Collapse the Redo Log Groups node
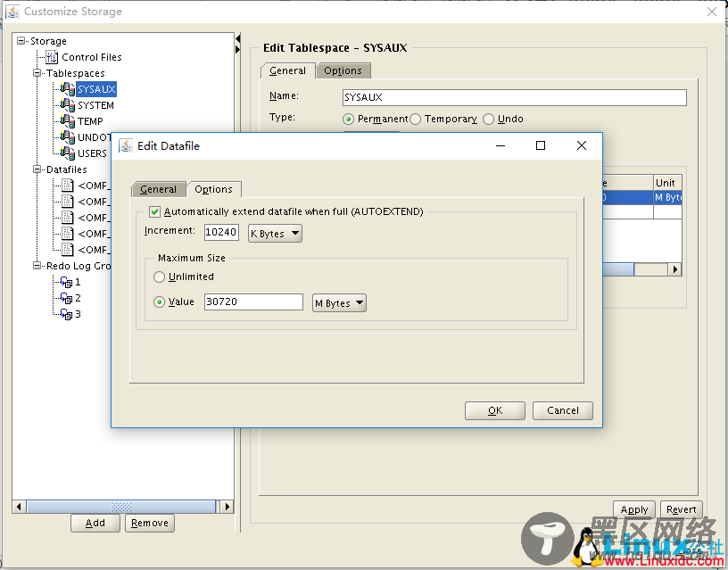 [x=37, y=266]
